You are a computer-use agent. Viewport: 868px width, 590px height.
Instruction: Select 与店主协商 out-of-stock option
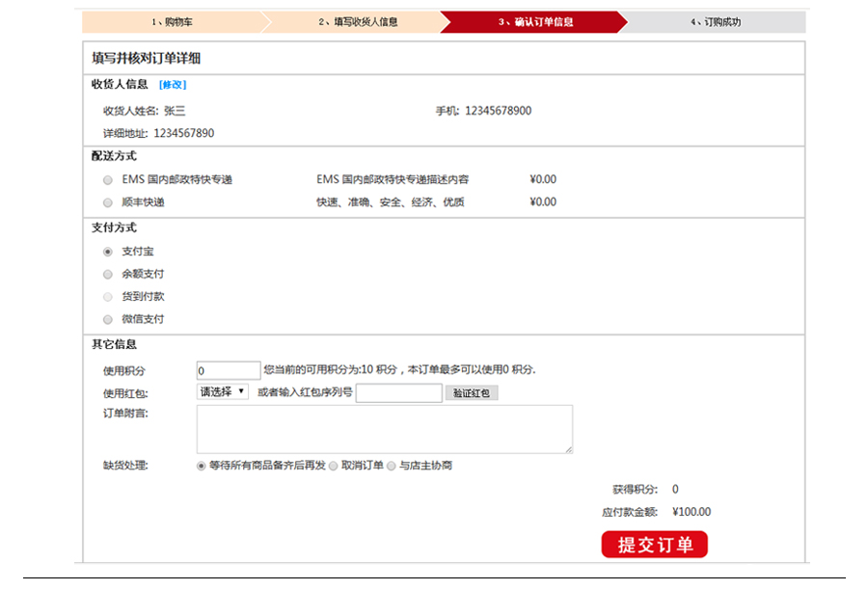tap(392, 466)
